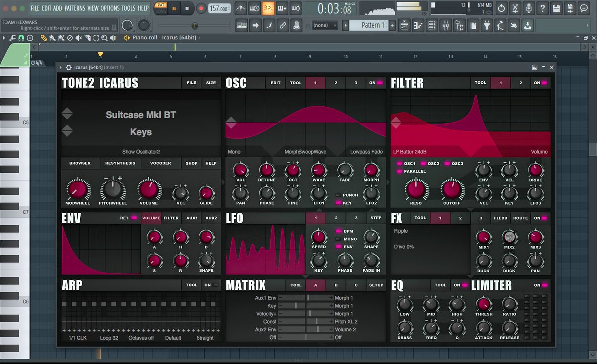Click the undo history icon
This screenshot has height=364, width=597.
501,8
